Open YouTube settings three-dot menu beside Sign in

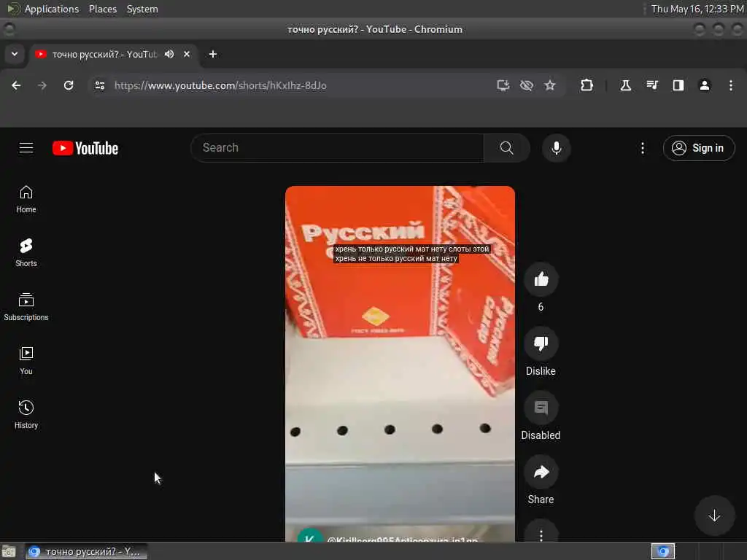coord(642,148)
